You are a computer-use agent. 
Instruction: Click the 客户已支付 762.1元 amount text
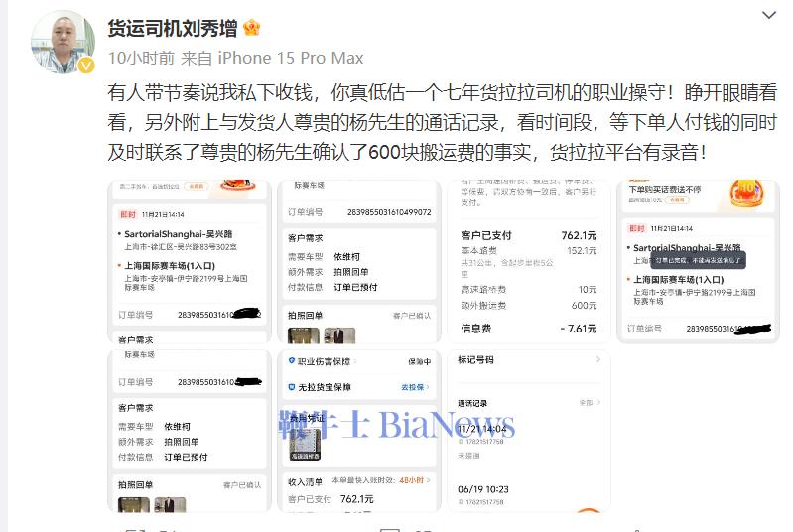pos(528,235)
